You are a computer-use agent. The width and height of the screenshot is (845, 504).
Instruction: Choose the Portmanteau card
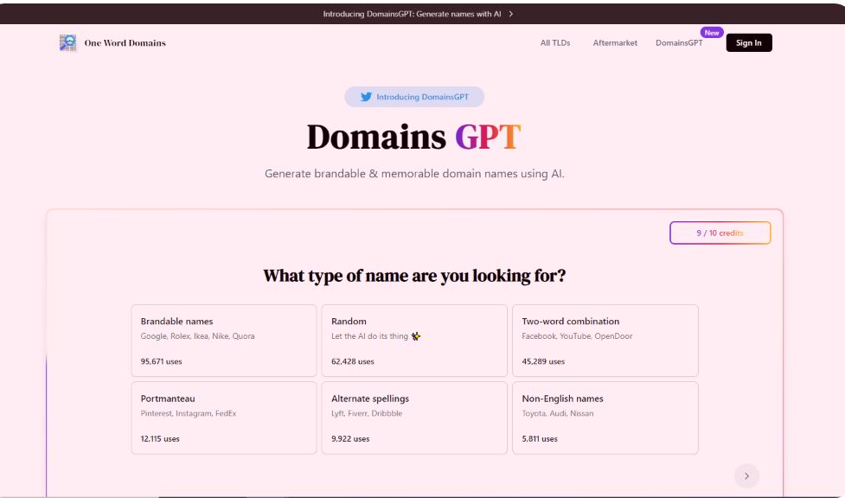click(224, 418)
